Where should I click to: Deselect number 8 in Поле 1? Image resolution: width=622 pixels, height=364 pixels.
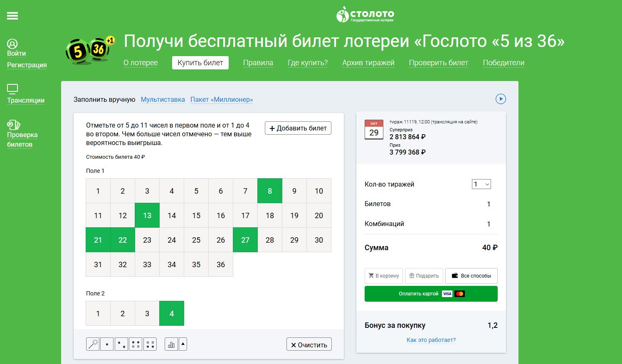270,191
